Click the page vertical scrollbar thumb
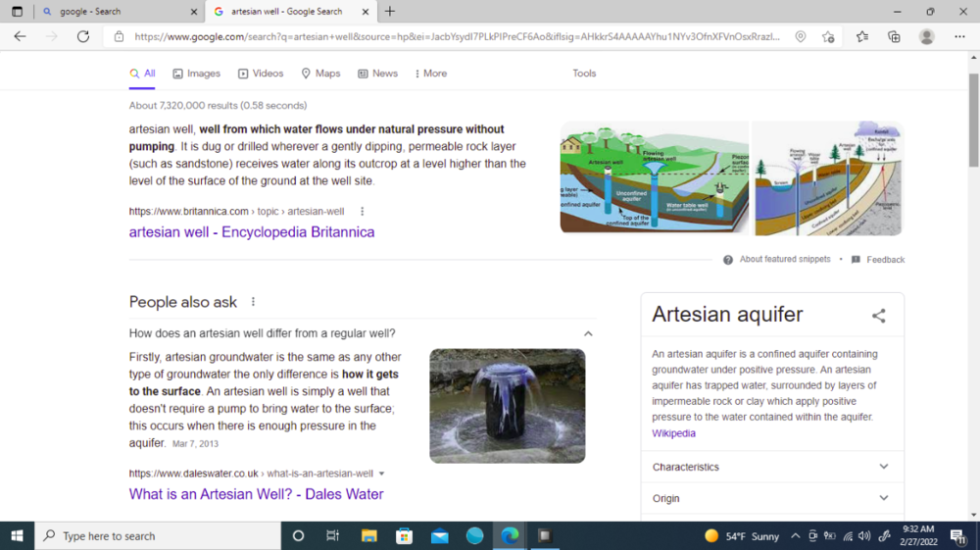Image resolution: width=980 pixels, height=550 pixels. (974, 120)
